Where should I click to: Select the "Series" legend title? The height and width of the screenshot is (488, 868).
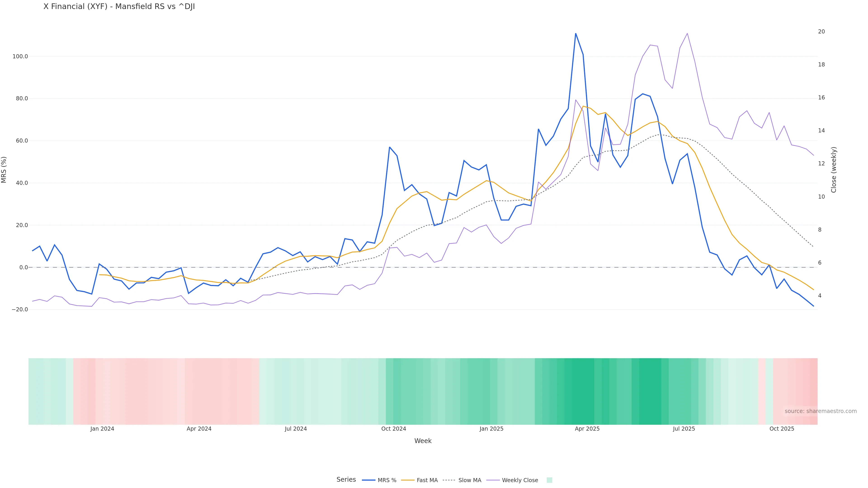[346, 480]
